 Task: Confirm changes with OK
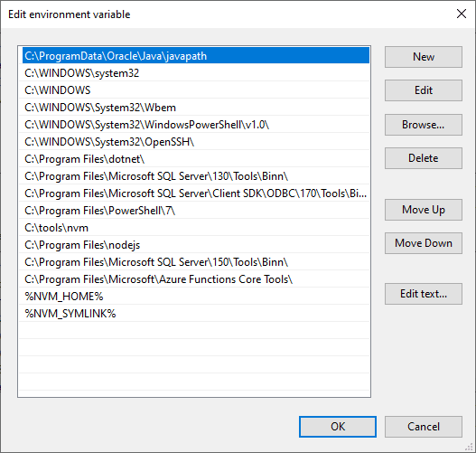pyautogui.click(x=338, y=427)
